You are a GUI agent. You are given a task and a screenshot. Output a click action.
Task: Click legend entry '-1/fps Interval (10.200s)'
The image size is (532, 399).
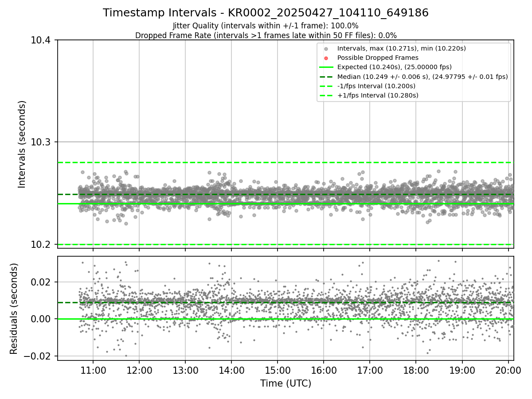click(376, 86)
